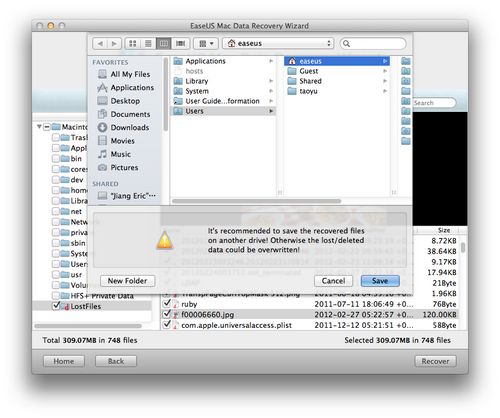Uncheck com.apple.universalaccess.plist checkbox
Viewport: 500px width, 418px height.
pos(167,324)
